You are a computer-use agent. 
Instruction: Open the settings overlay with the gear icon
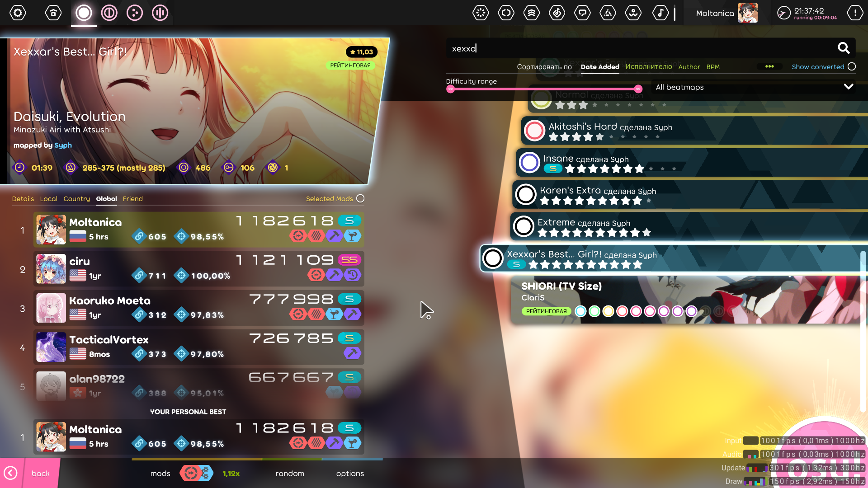tap(18, 13)
